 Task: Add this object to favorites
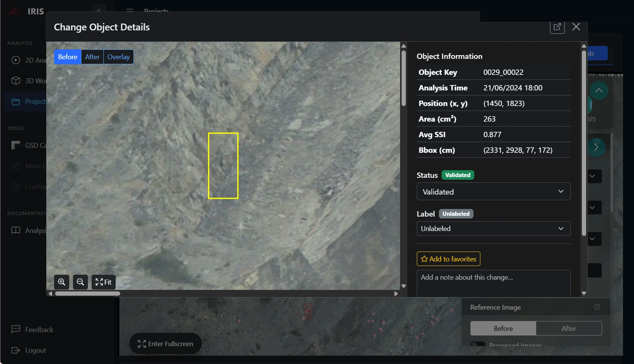point(448,259)
